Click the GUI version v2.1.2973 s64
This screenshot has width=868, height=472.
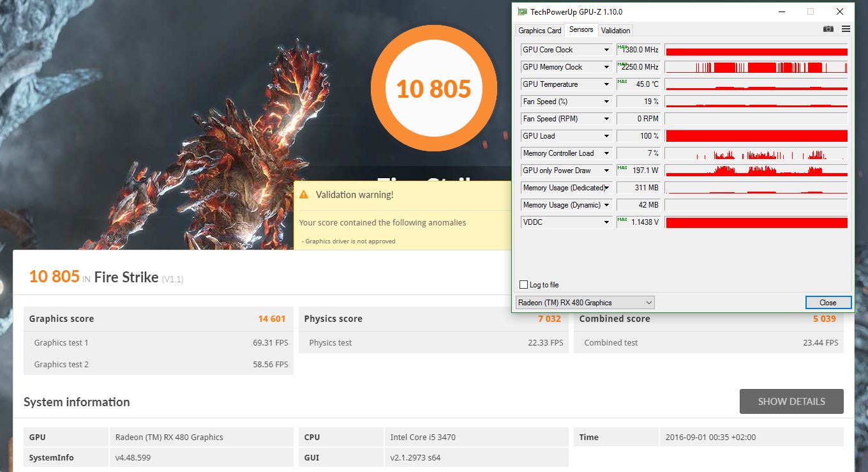click(415, 458)
